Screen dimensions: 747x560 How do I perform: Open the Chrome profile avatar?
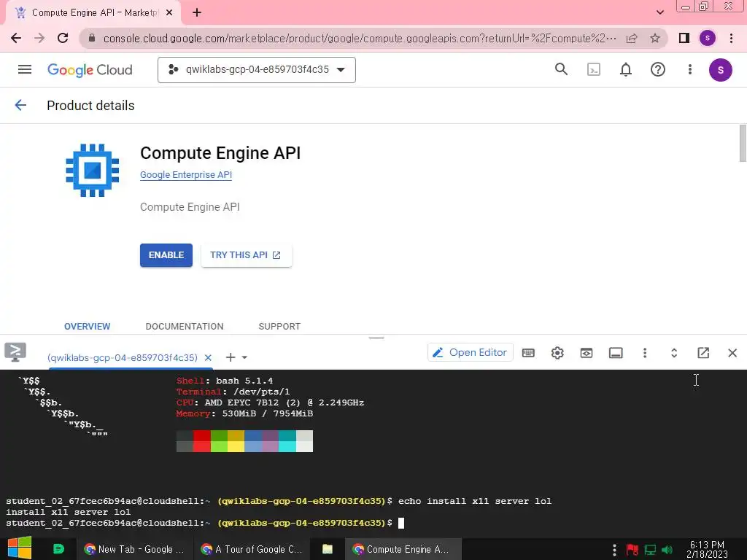708,38
